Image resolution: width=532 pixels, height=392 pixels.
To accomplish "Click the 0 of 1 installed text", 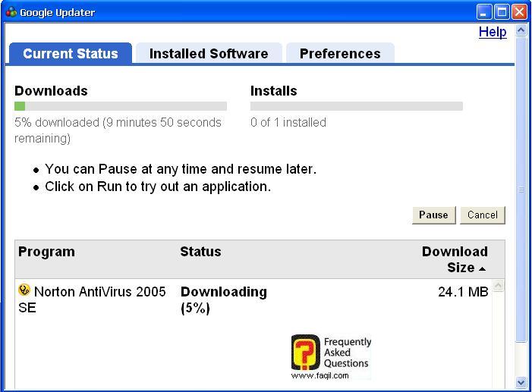I will click(288, 122).
